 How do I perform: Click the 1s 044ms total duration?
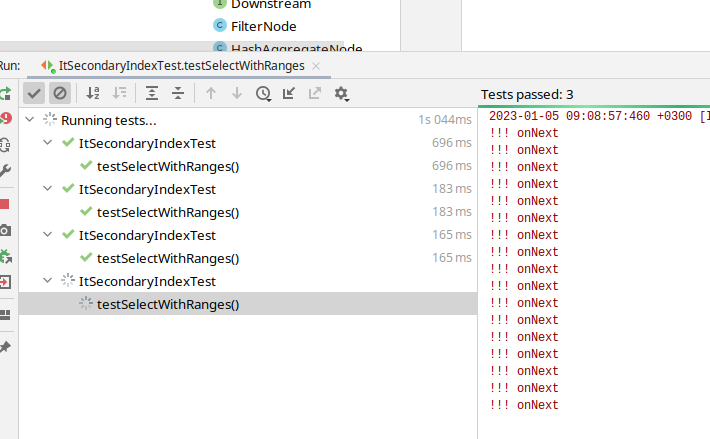(445, 119)
